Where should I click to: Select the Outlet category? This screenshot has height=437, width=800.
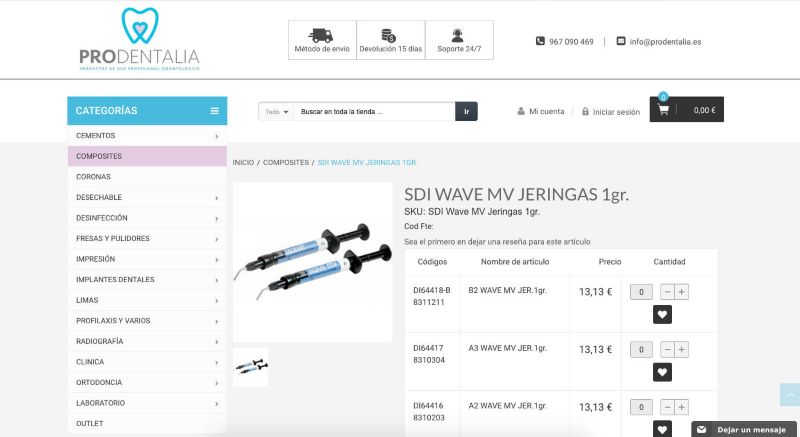point(147,423)
